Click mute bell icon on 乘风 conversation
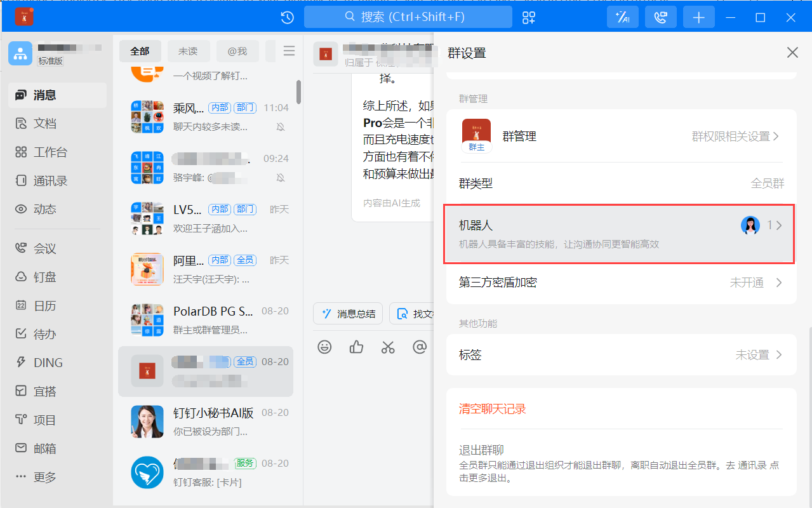Image resolution: width=812 pixels, height=508 pixels. pyautogui.click(x=281, y=127)
